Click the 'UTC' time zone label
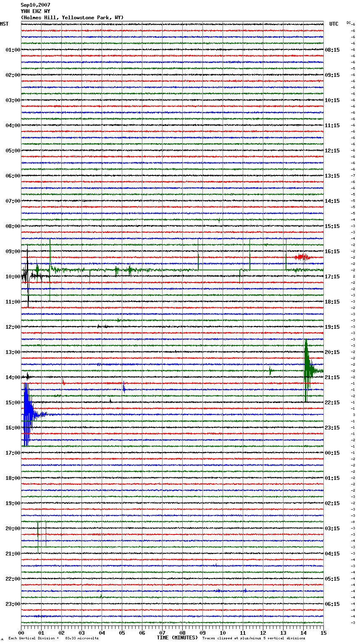The image size is (357, 644). (x=333, y=24)
